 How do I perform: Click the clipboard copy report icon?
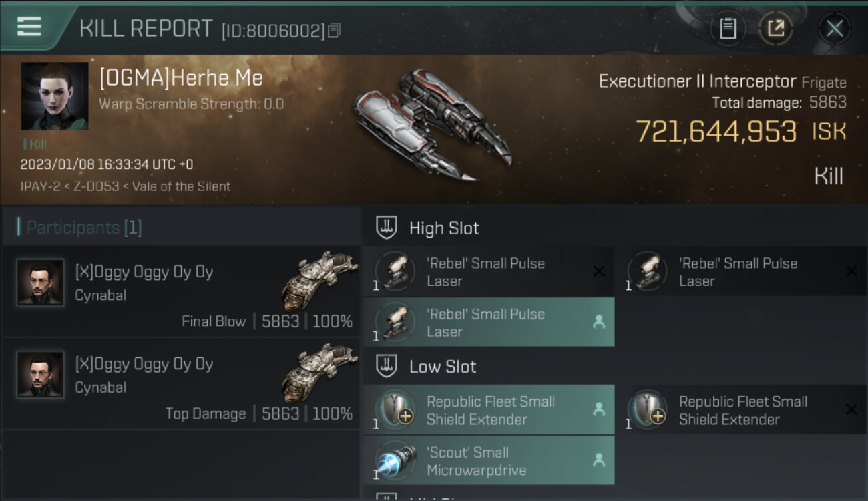coord(728,29)
